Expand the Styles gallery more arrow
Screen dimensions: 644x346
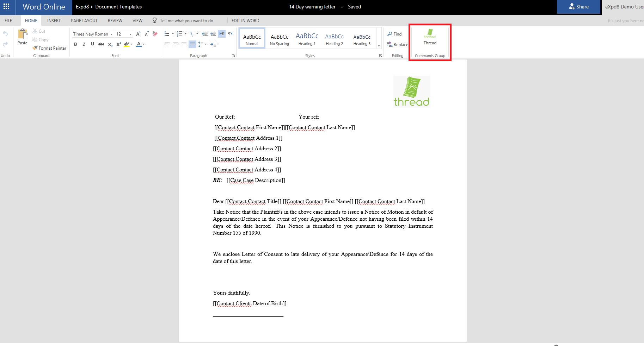(x=379, y=46)
